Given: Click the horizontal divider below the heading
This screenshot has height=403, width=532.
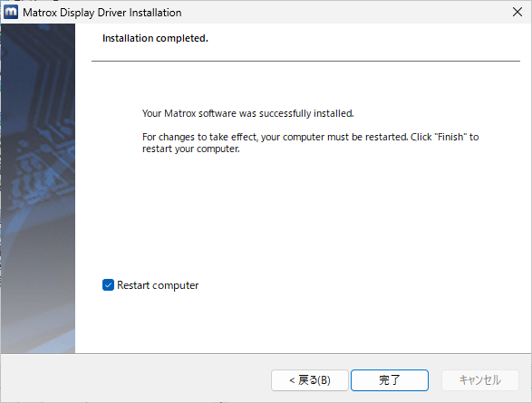Looking at the screenshot, I should point(305,61).
